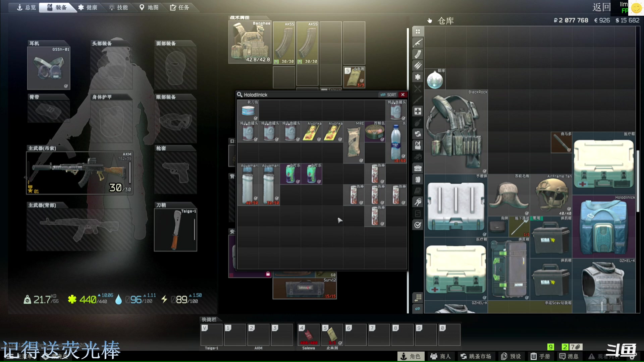Select the MRE ration in Holodilnick
Viewport: 644px width, 362px height.
pyautogui.click(x=354, y=142)
